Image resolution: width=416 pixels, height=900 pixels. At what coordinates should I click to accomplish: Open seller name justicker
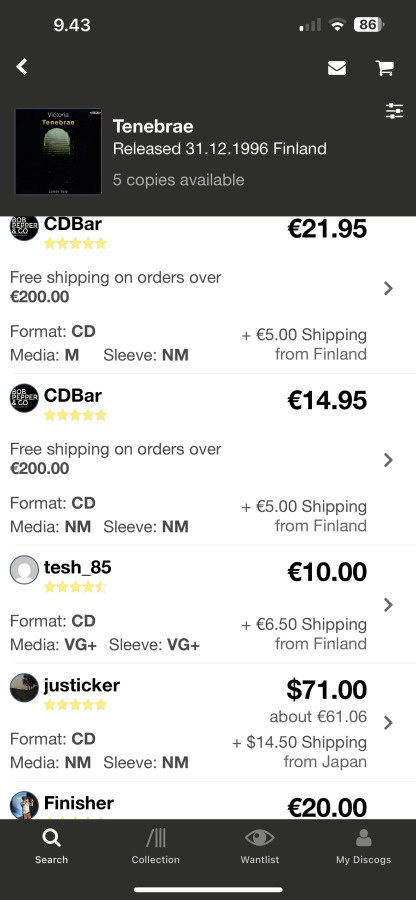tap(82, 685)
